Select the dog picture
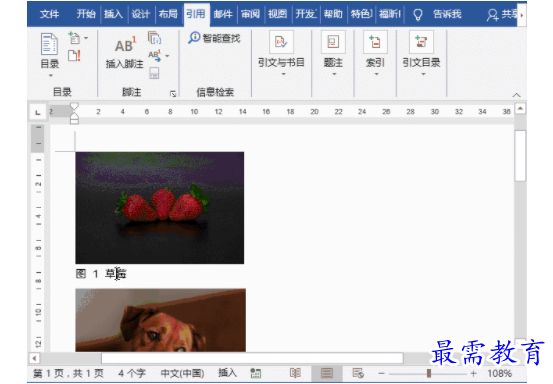 pyautogui.click(x=160, y=320)
